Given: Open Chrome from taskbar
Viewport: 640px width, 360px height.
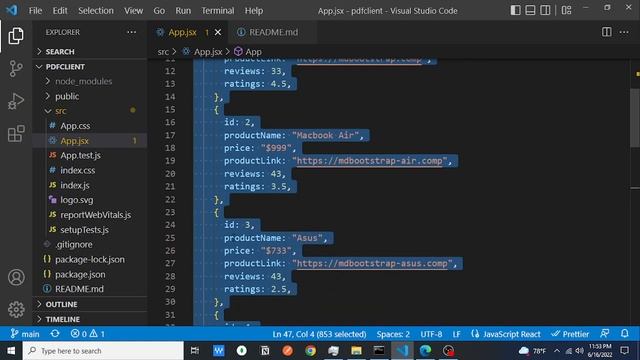Looking at the screenshot, I should tap(310, 351).
